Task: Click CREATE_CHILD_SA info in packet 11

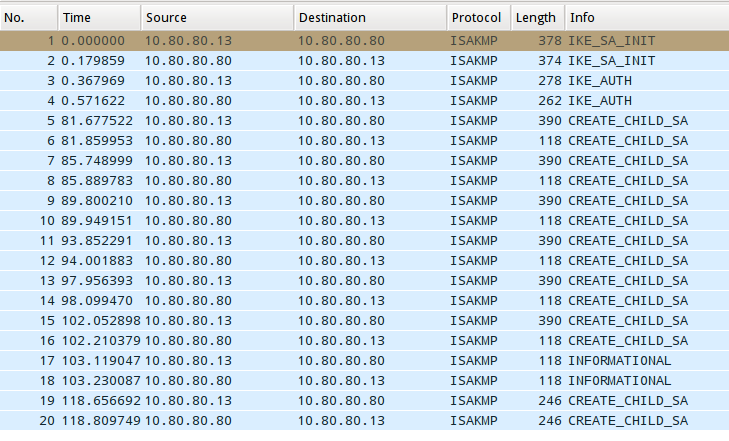Action: [x=628, y=241]
